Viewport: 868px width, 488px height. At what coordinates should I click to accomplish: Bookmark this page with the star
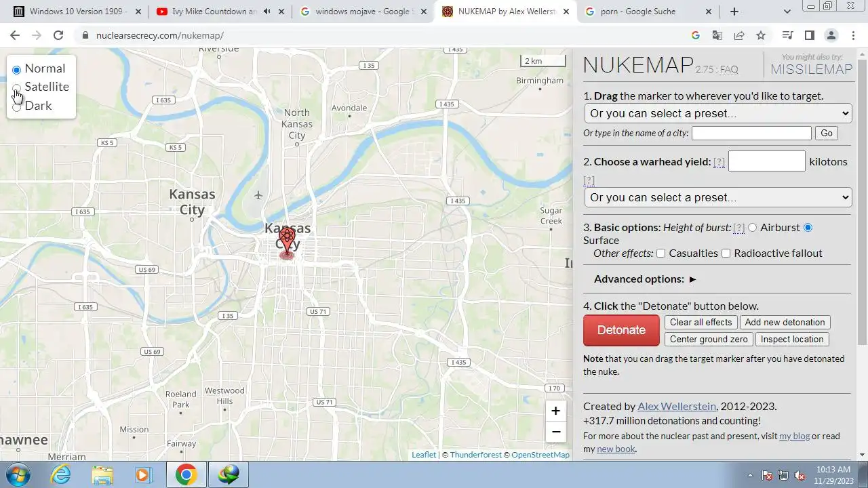pos(761,35)
